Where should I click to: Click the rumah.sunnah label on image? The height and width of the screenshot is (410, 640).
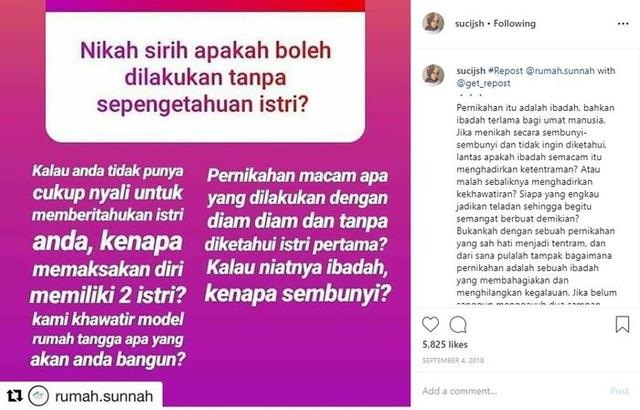pyautogui.click(x=104, y=396)
